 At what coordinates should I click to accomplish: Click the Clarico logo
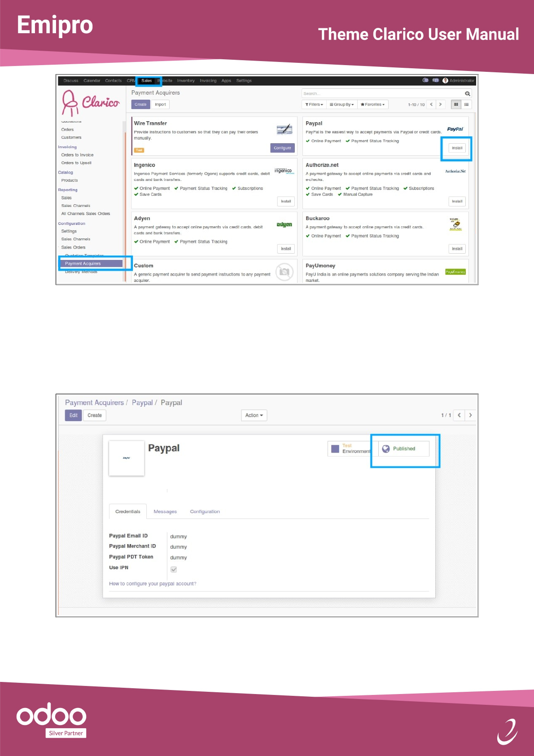91,102
